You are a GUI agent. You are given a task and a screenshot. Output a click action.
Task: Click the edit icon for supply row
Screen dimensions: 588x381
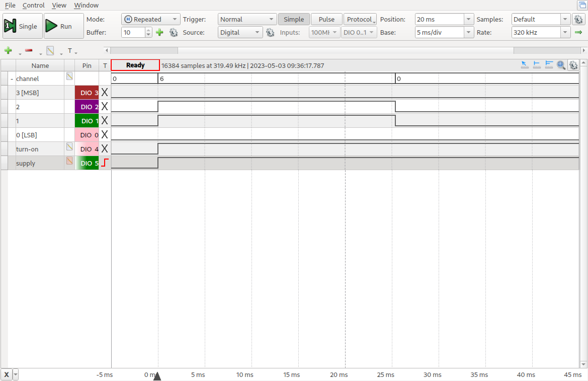click(69, 161)
